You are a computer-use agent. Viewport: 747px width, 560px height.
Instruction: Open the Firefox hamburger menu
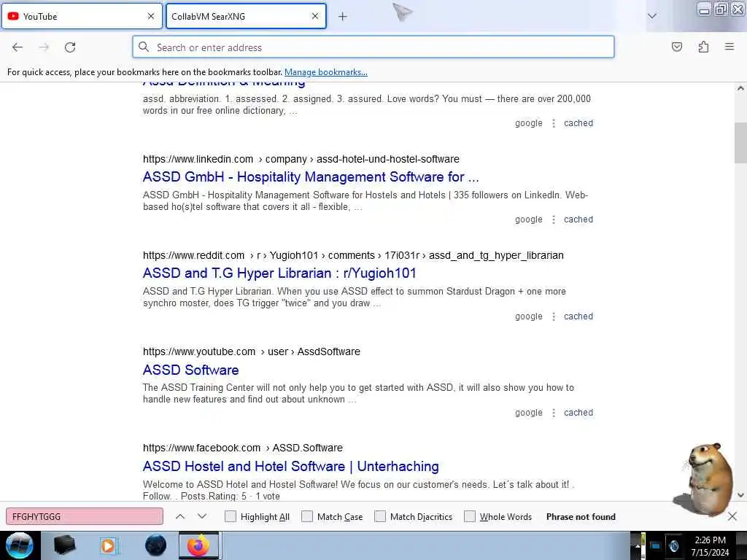tap(729, 47)
